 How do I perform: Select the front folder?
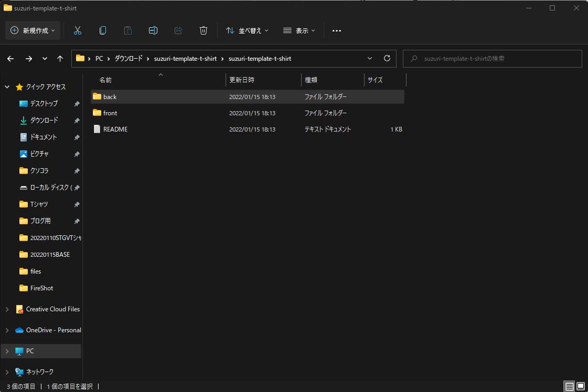110,113
